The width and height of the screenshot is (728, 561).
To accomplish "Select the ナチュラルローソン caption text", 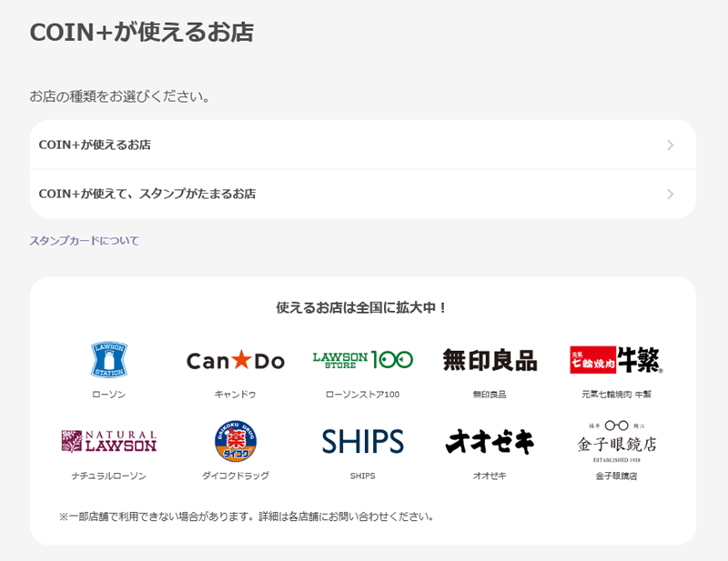I will pos(109,476).
